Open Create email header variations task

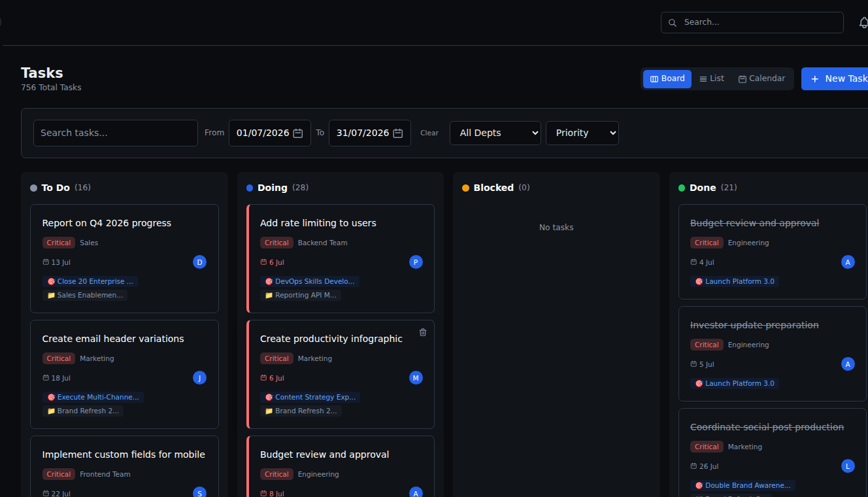point(113,339)
